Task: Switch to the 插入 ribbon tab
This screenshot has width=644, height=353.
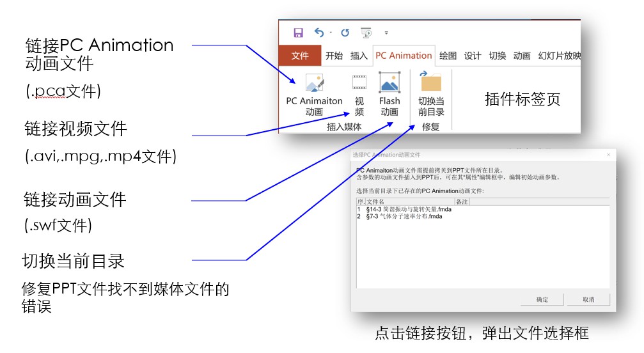Action: click(359, 56)
